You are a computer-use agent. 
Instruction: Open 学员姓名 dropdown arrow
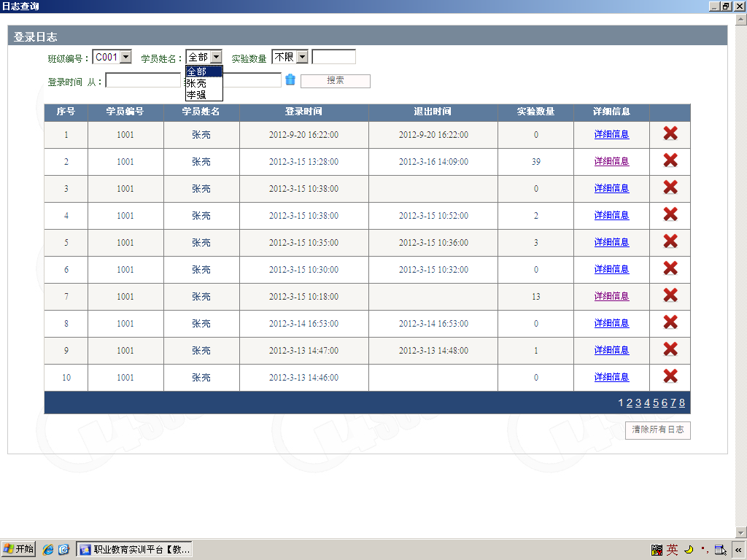216,57
